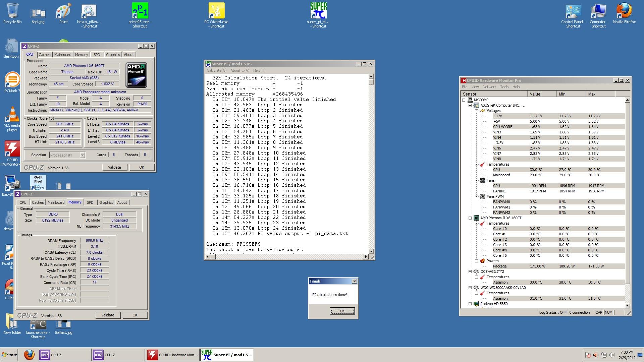Screen dimensions: 644x362
Task: Switch to first CPU-Z taskbar button
Action: (64, 355)
